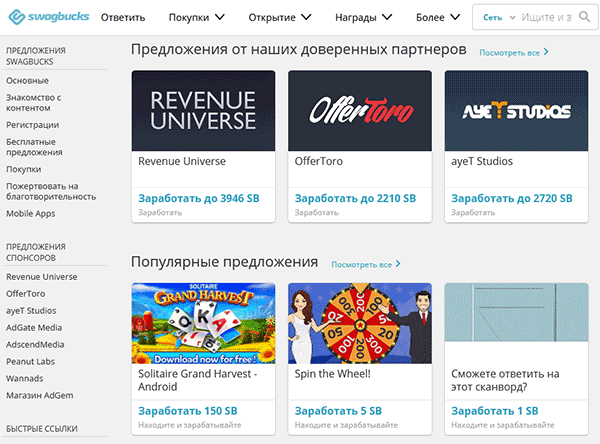This screenshot has width=600, height=444.
Task: Click the OfferToro card title
Action: tap(318, 162)
